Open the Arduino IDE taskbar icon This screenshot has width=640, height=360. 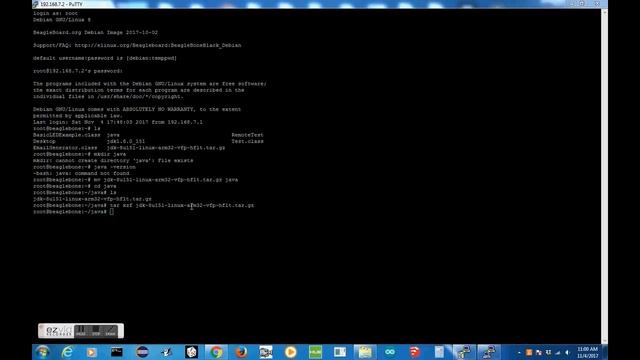(390, 352)
